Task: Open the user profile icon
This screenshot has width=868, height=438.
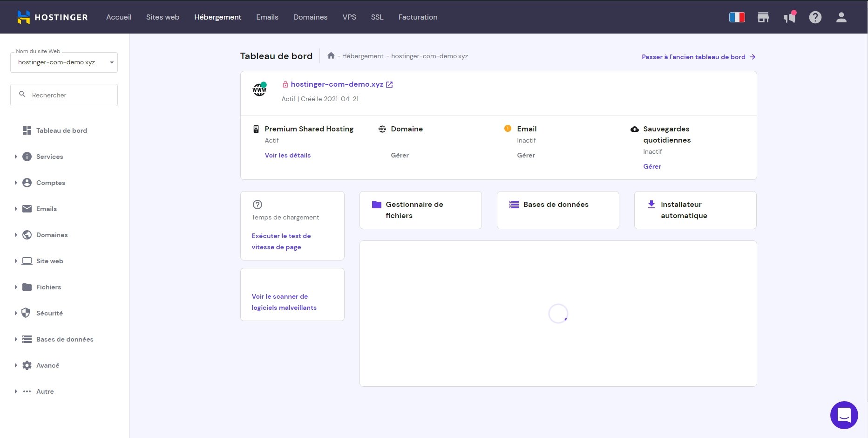Action: click(841, 17)
